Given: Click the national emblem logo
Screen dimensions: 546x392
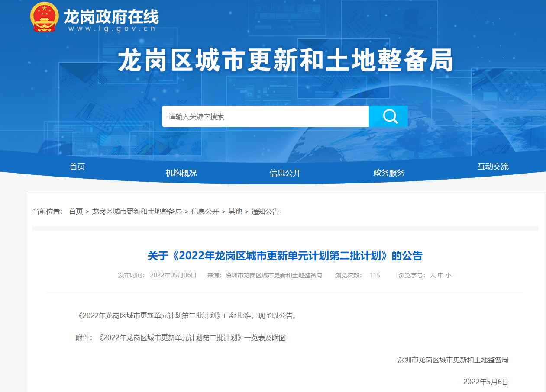Looking at the screenshot, I should 44,17.
